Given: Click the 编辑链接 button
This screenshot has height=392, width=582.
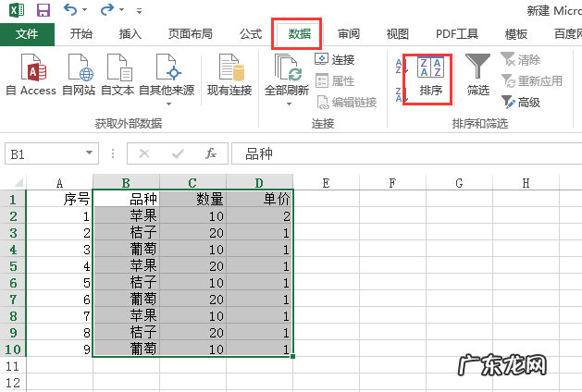Looking at the screenshot, I should [x=347, y=102].
